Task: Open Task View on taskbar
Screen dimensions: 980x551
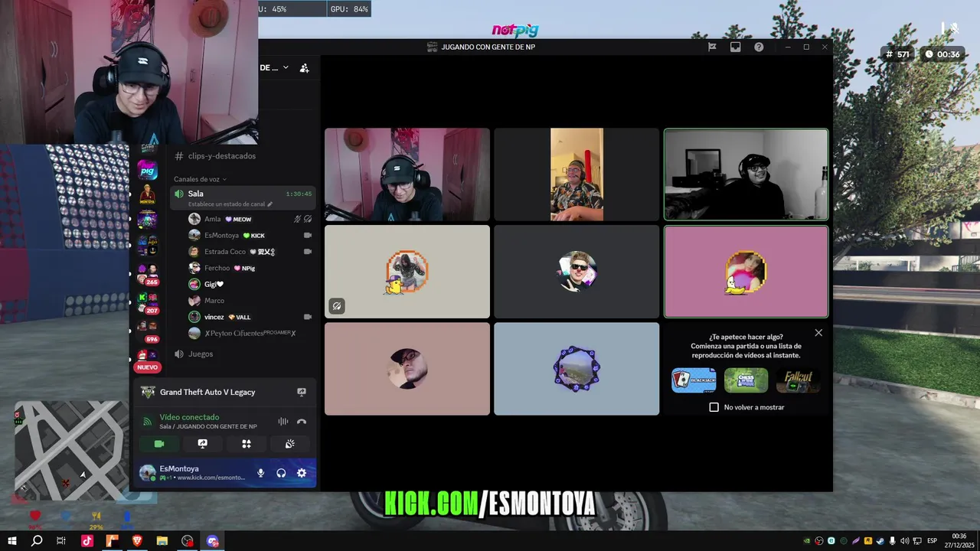Action: [x=61, y=541]
